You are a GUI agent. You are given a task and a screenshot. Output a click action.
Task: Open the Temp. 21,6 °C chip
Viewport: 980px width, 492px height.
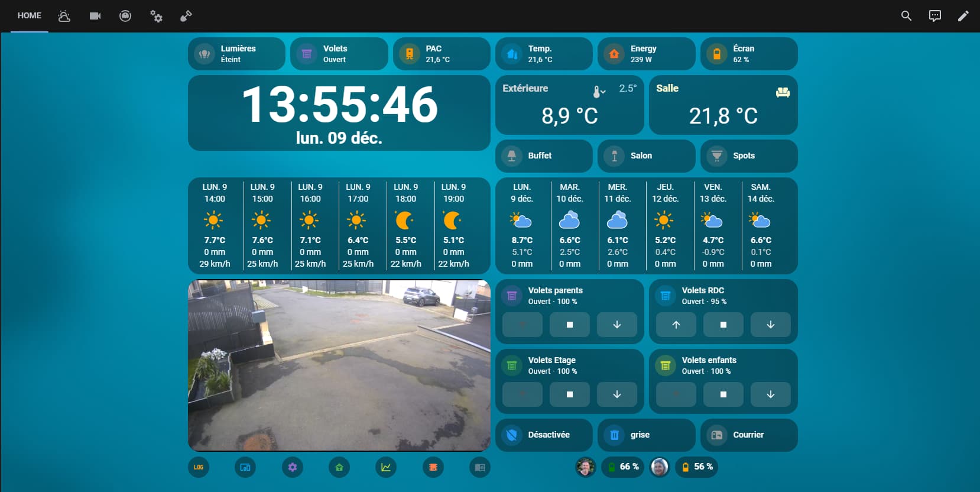(x=544, y=54)
